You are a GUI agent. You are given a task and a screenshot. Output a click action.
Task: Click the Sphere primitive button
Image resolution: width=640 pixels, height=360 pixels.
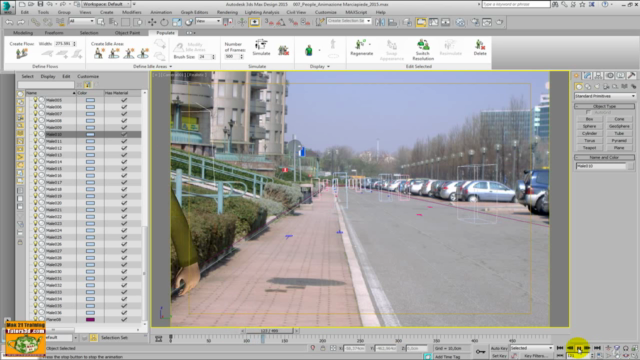tap(589, 127)
